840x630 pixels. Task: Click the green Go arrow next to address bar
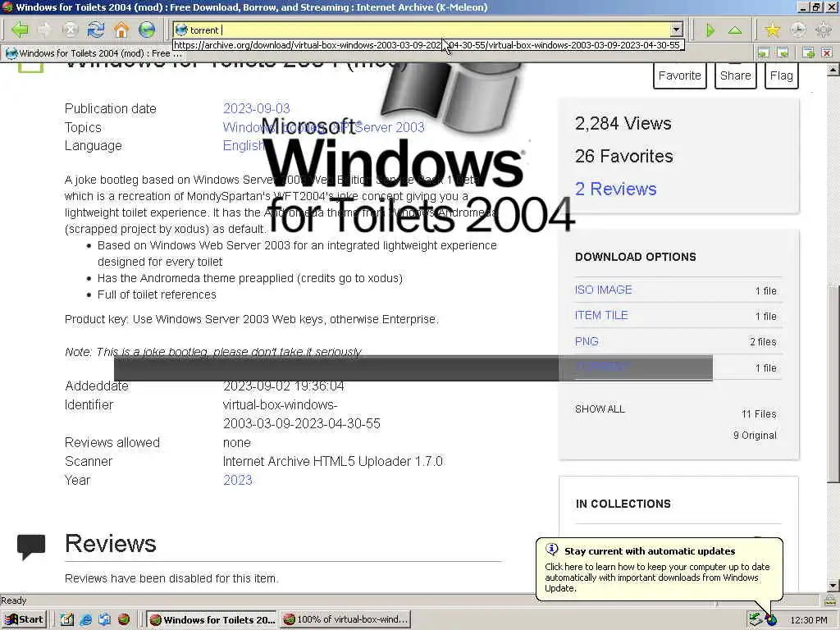tap(710, 30)
